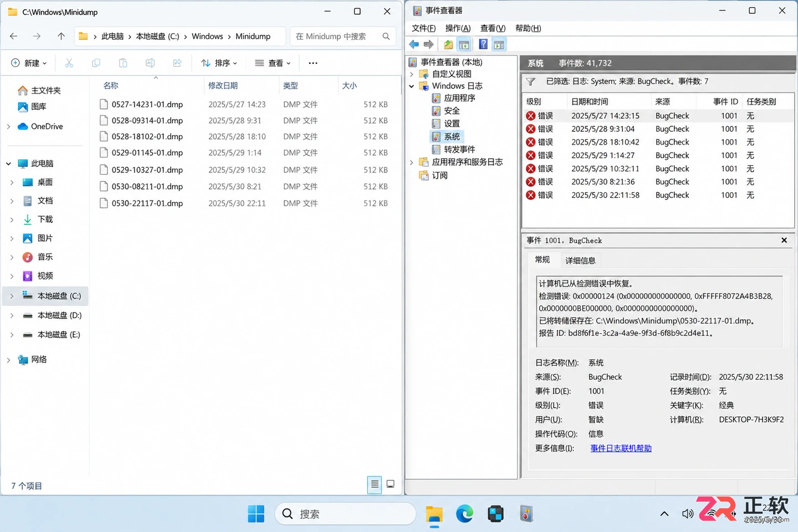Switch Explorer to details view icon in the status bar
798x532 pixels.
[375, 484]
